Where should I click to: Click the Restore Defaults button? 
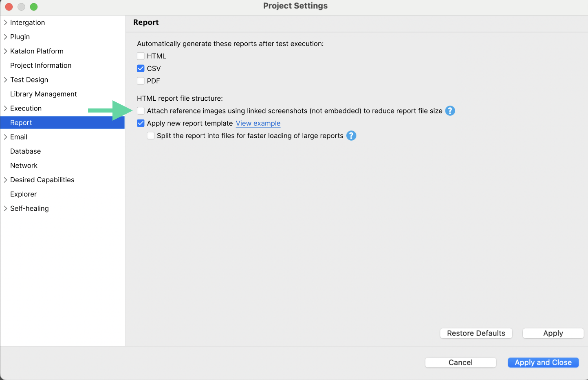tap(476, 333)
